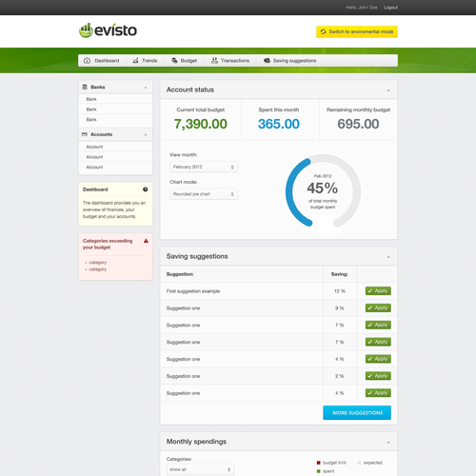Apply the First suggestion example

point(378,291)
